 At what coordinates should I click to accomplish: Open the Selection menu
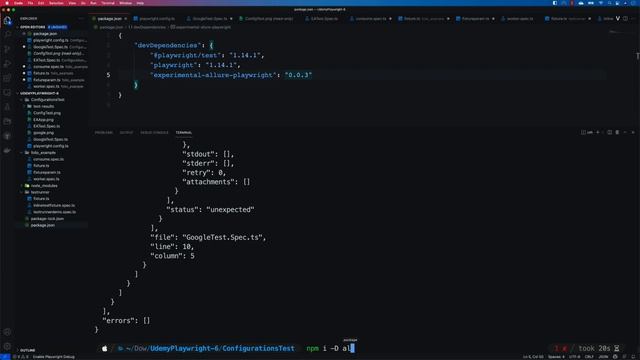(x=56, y=3)
